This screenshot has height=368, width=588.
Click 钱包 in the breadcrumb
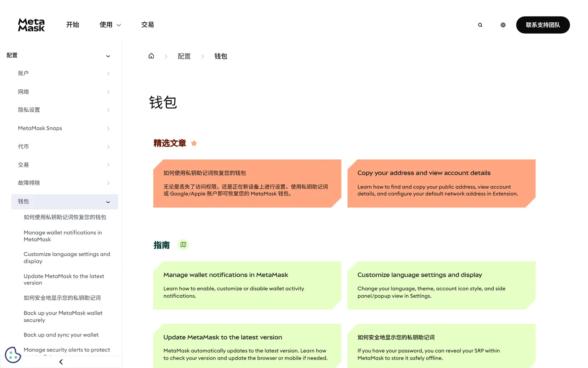221,56
